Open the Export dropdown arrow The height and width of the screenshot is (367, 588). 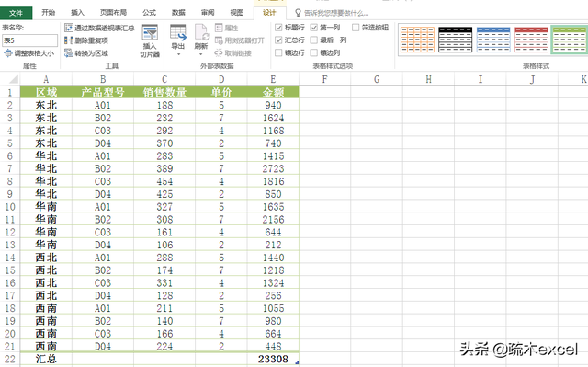coord(178,54)
